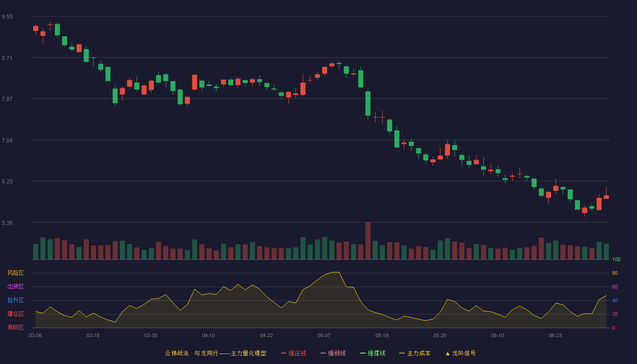Click the 04-22 date label

coord(266,335)
